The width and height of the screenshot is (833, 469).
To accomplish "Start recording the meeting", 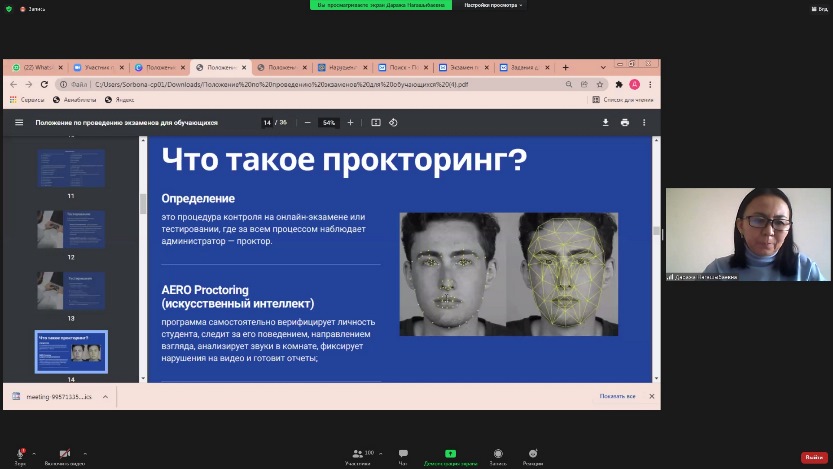I will coord(497,455).
